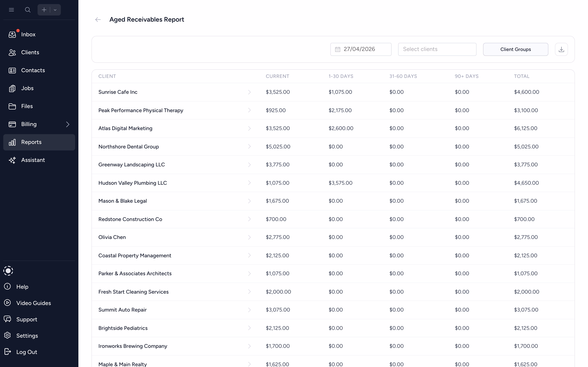Open the Contacts section
588x367 pixels.
pos(33,70)
